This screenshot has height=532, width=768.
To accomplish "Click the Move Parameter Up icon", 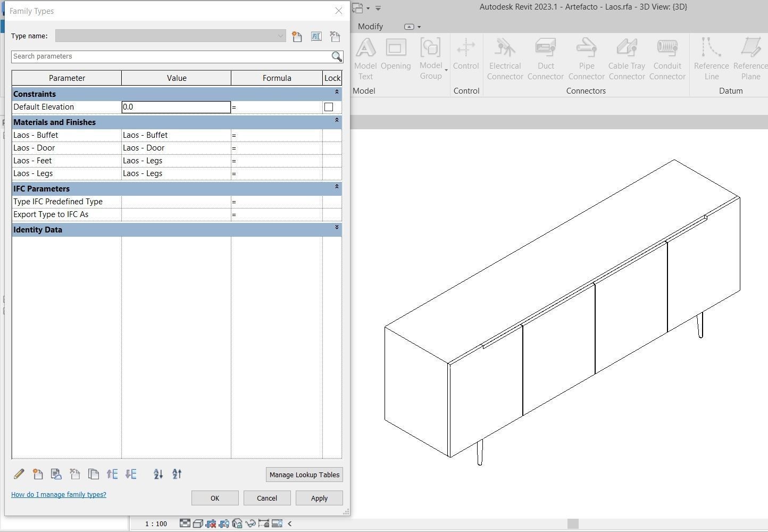I will click(112, 474).
